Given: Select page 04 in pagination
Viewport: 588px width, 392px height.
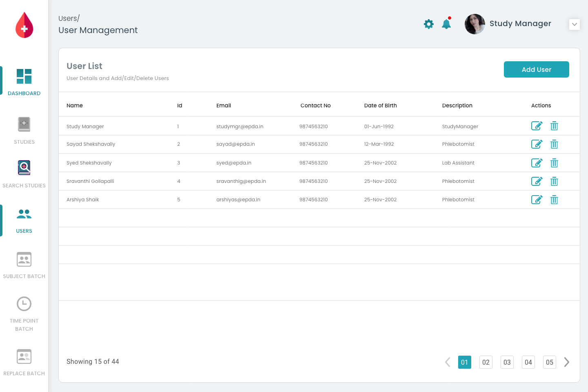Looking at the screenshot, I should click(528, 362).
